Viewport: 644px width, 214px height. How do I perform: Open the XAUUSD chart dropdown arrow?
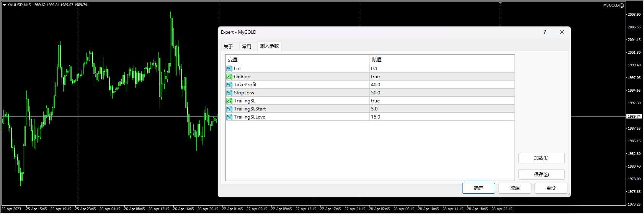[4, 5]
